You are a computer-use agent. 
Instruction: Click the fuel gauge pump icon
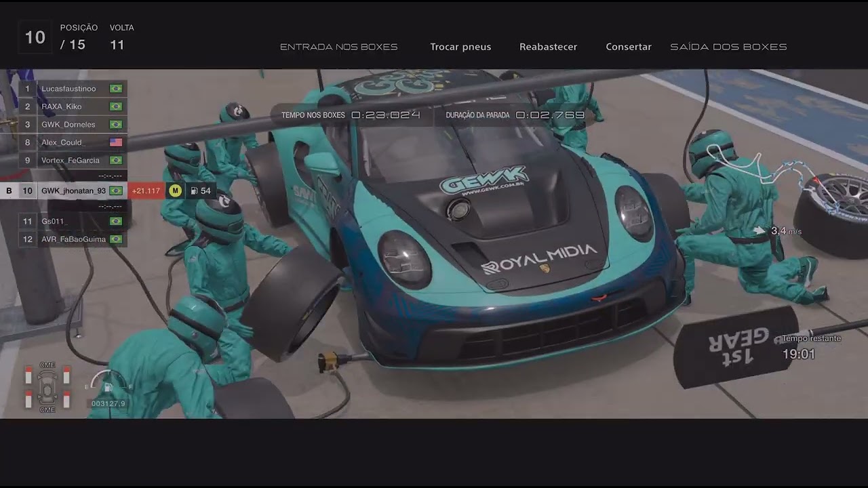tap(107, 388)
